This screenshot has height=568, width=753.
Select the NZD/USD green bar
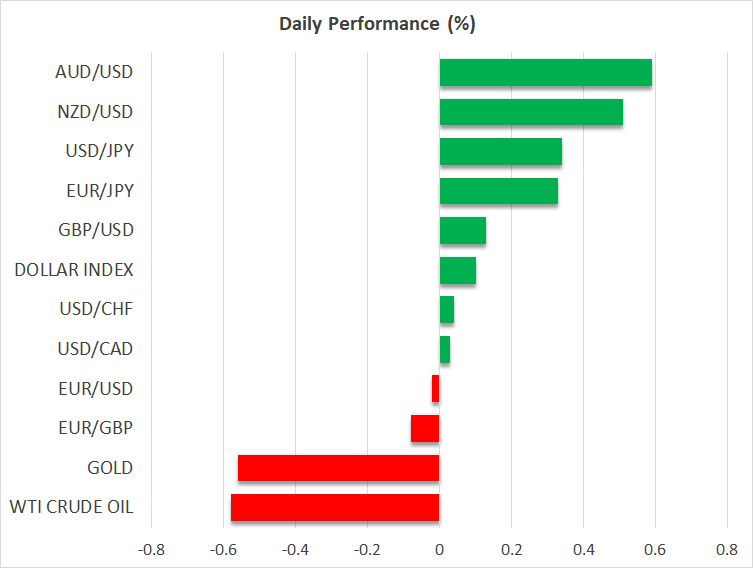point(531,112)
